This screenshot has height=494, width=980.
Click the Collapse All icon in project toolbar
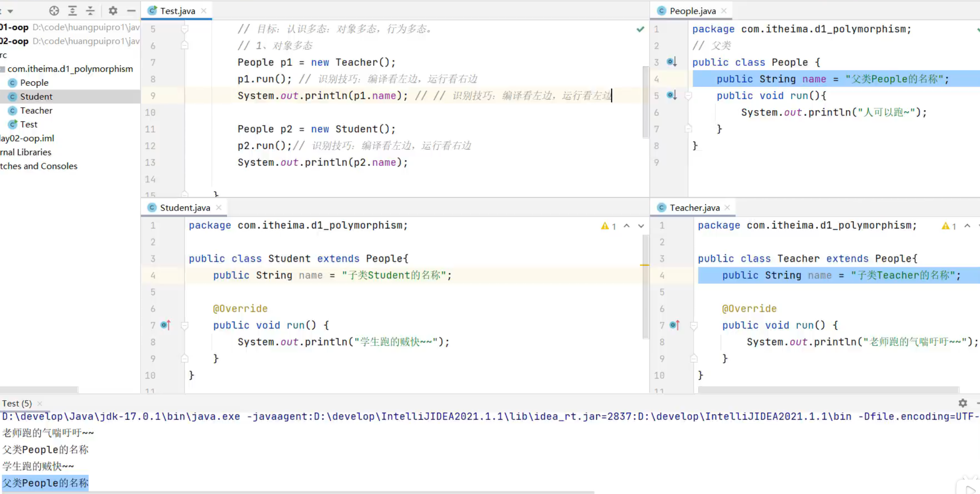click(x=90, y=11)
